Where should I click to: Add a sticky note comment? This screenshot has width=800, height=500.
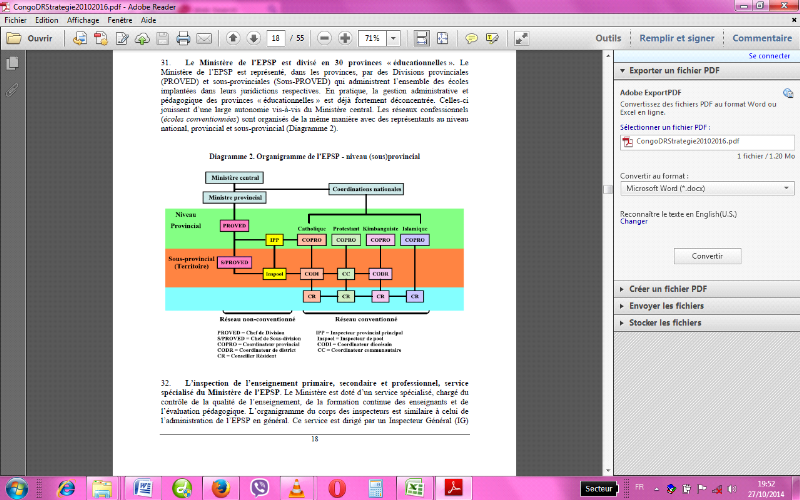(x=471, y=38)
